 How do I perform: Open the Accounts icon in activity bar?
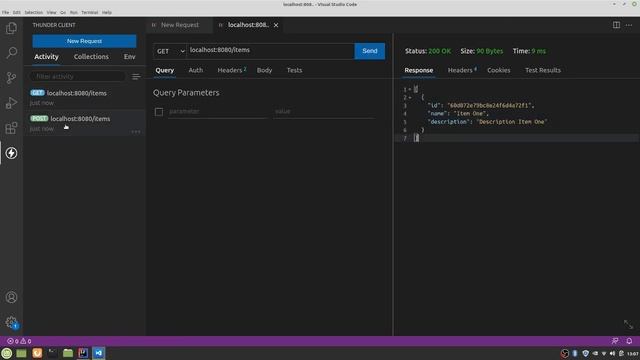pos(11,297)
